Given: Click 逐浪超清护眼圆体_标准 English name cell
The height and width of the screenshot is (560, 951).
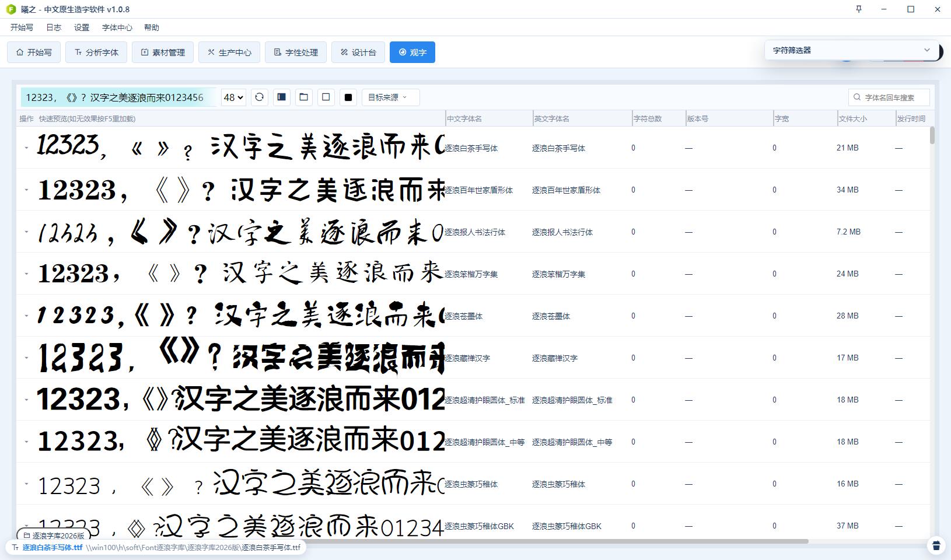Looking at the screenshot, I should tap(572, 400).
